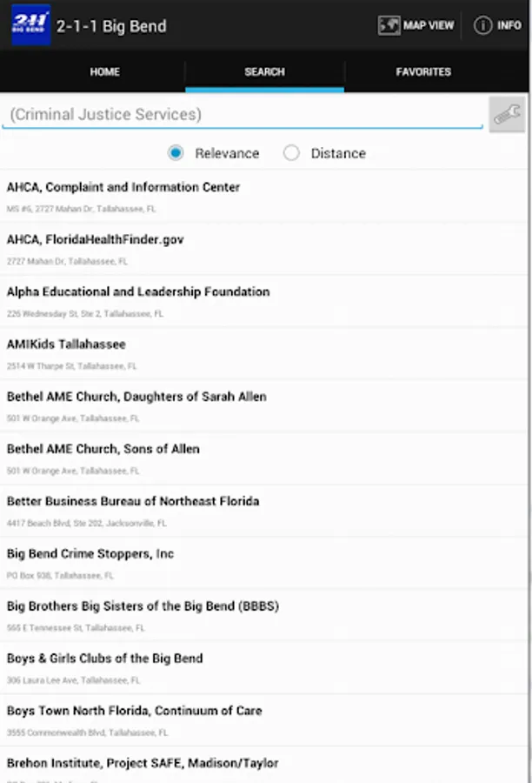Click address 2514 W Tharpe St
This screenshot has width=532, height=783.
coord(71,366)
